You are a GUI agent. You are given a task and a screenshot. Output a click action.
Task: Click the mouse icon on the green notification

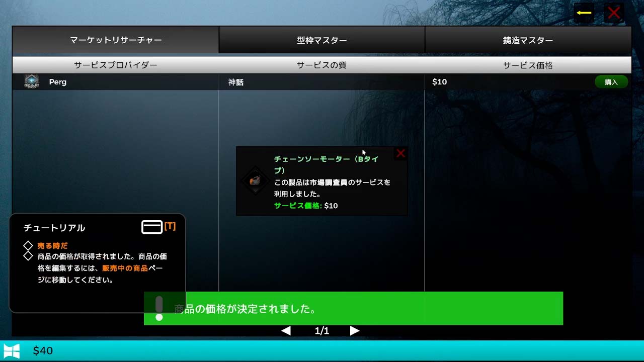tap(159, 308)
